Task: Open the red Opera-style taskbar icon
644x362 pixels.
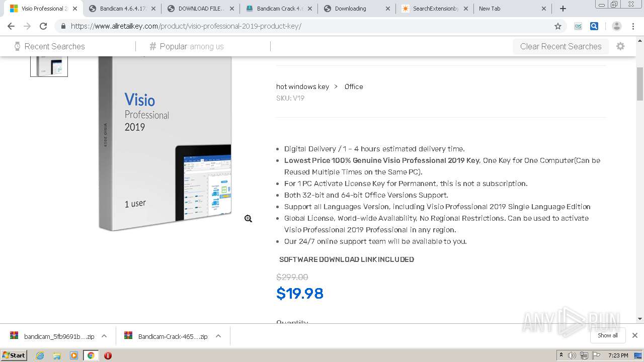Action: click(108, 355)
